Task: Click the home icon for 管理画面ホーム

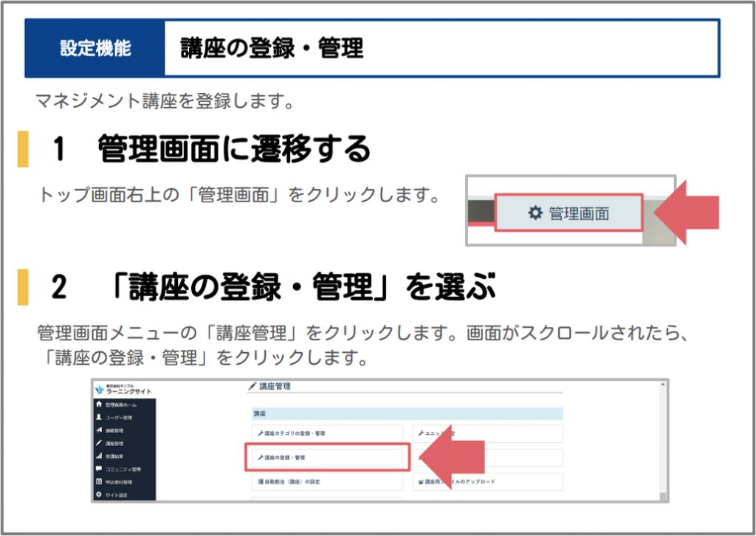Action: click(99, 405)
